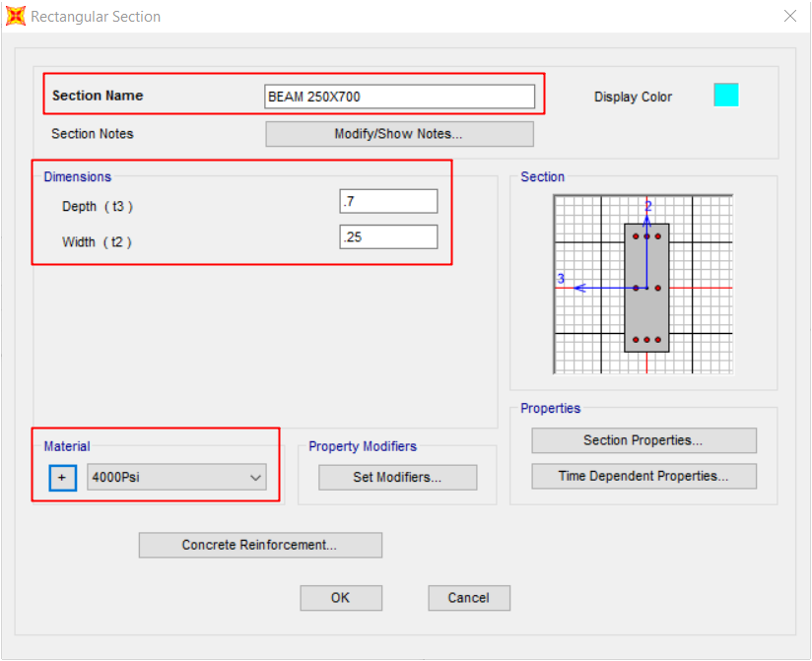Click Set Modifiers button
This screenshot has height=661, width=812.
click(x=398, y=477)
